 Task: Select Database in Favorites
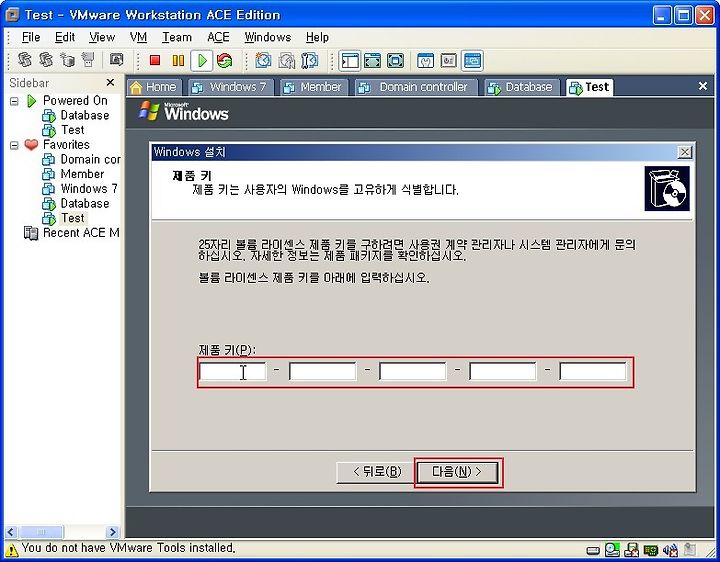coord(85,203)
